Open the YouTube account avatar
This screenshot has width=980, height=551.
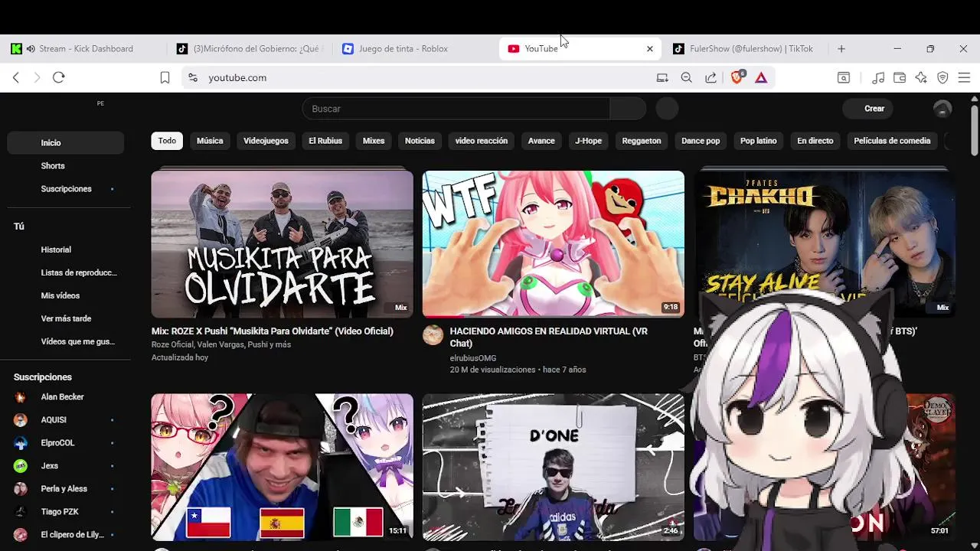(942, 109)
